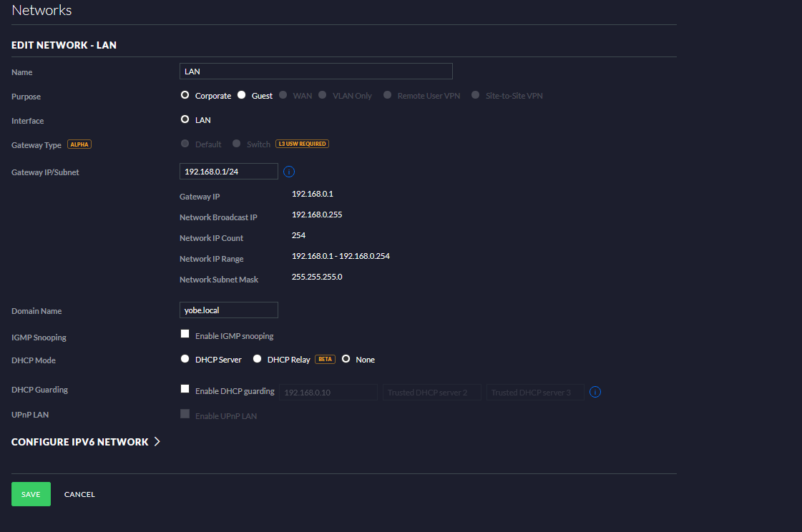The width and height of the screenshot is (802, 532).
Task: Choose DHCP Server mode
Action: [x=185, y=359]
